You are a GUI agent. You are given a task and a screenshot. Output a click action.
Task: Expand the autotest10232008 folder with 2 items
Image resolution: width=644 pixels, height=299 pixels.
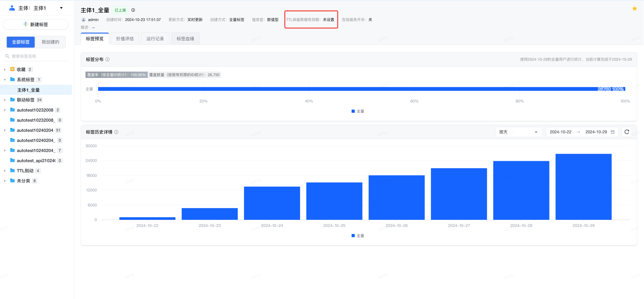click(x=5, y=110)
